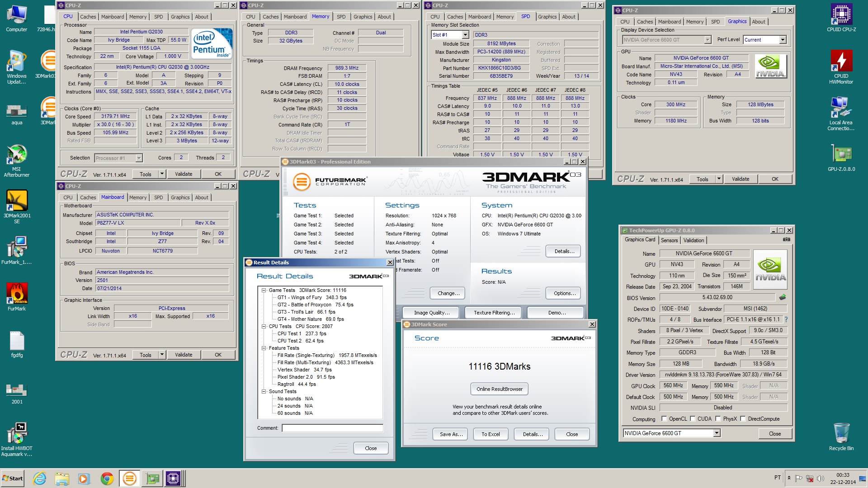
Task: Open the Tools dropdown arrow in CPU-Z Mainboard window
Action: [162, 355]
